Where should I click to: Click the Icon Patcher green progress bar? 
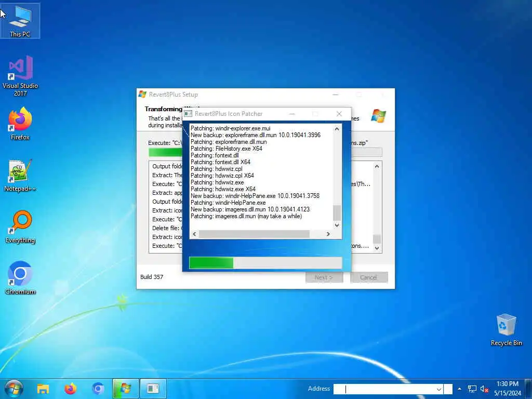point(265,263)
